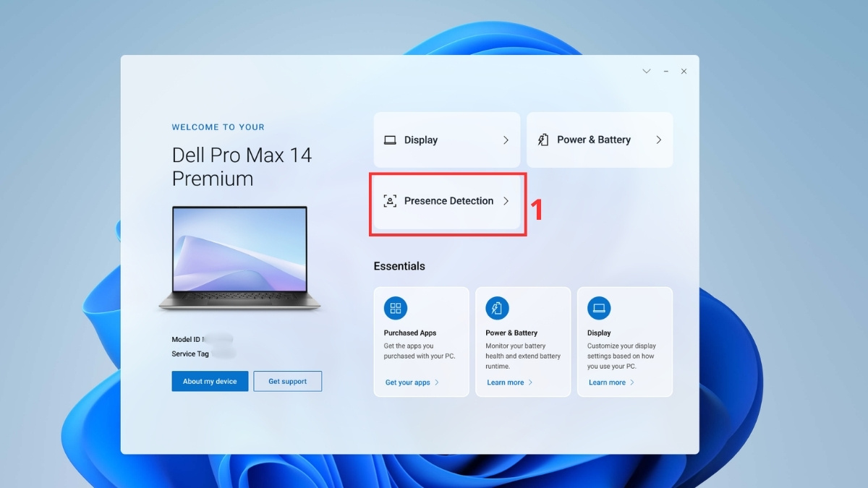Viewport: 868px width, 488px height.
Task: Click the Customize your display settings description
Action: (x=622, y=356)
